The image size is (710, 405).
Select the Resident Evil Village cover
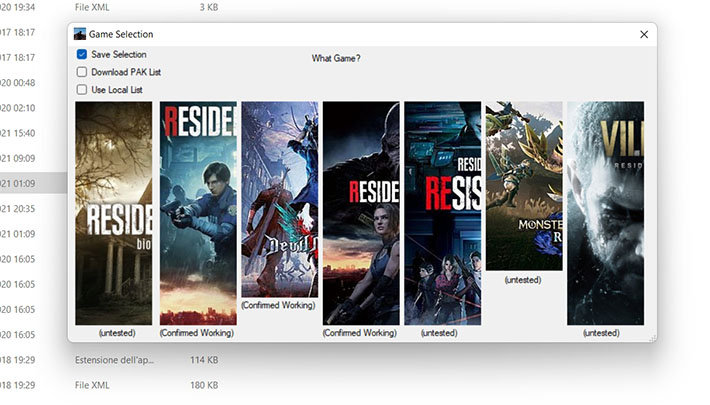tap(605, 213)
